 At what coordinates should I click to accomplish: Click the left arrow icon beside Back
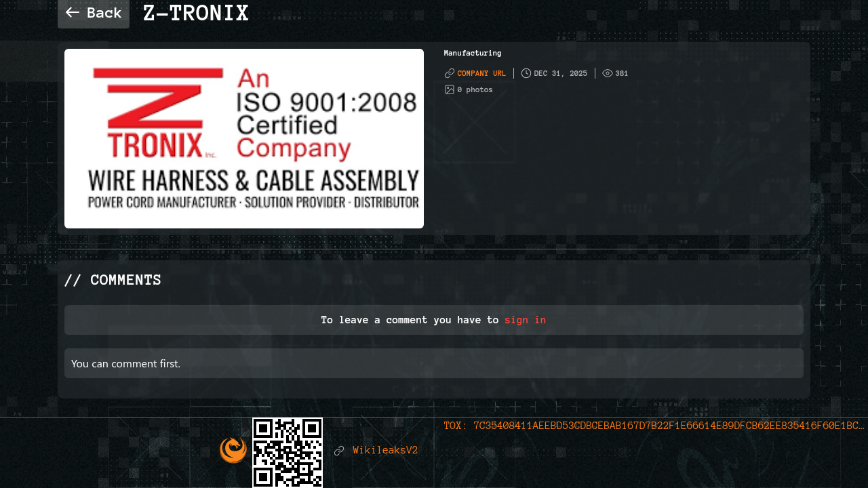73,12
